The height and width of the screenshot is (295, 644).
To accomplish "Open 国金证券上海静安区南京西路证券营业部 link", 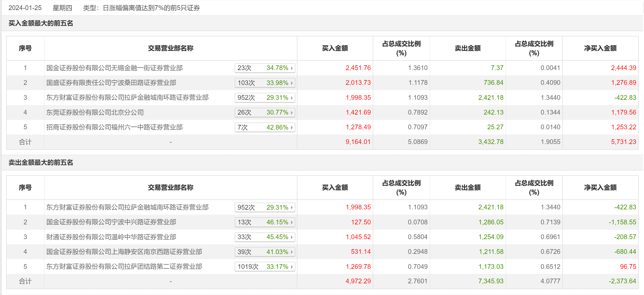I will [124, 252].
